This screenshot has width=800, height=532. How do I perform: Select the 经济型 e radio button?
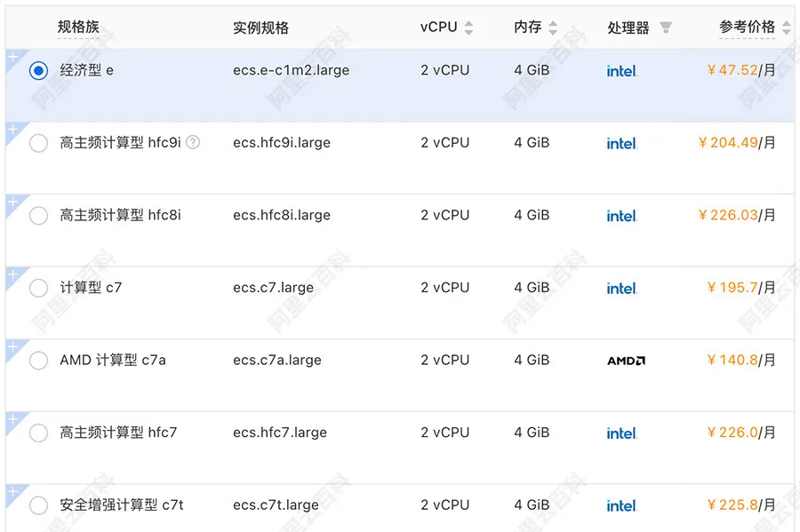click(38, 70)
